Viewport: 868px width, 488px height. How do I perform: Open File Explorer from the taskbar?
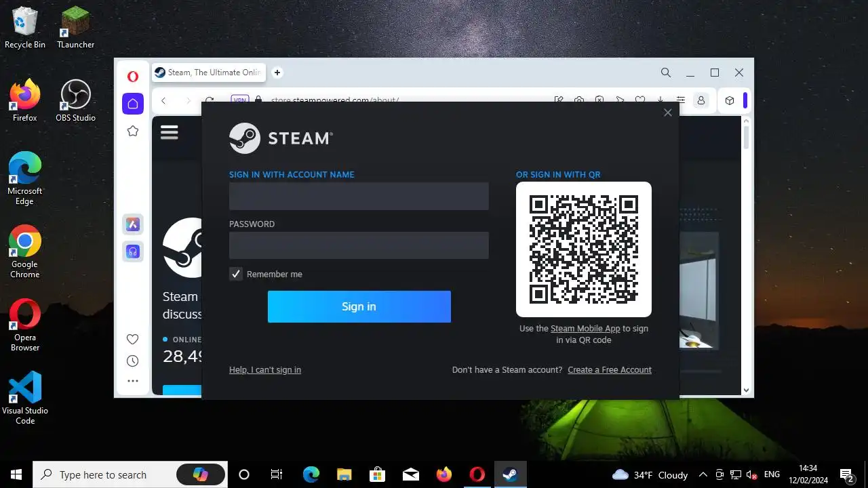coord(344,474)
